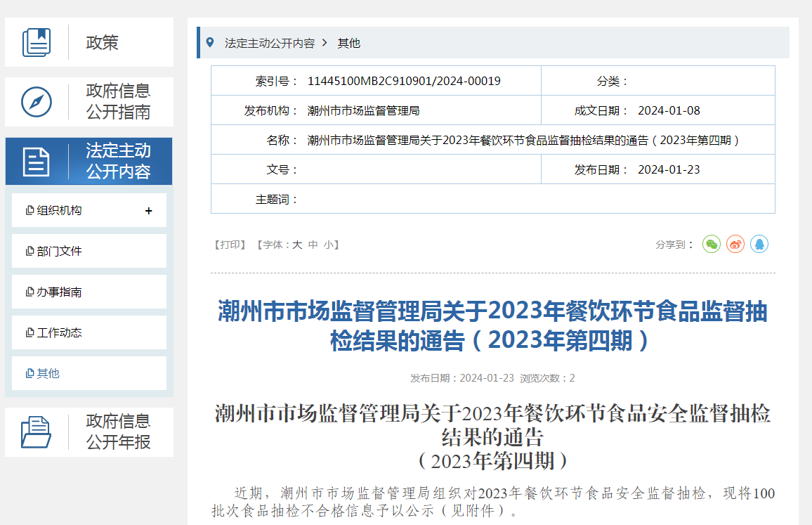812x525 pixels.
Task: Select 其他 in the sidebar list
Action: pos(48,373)
